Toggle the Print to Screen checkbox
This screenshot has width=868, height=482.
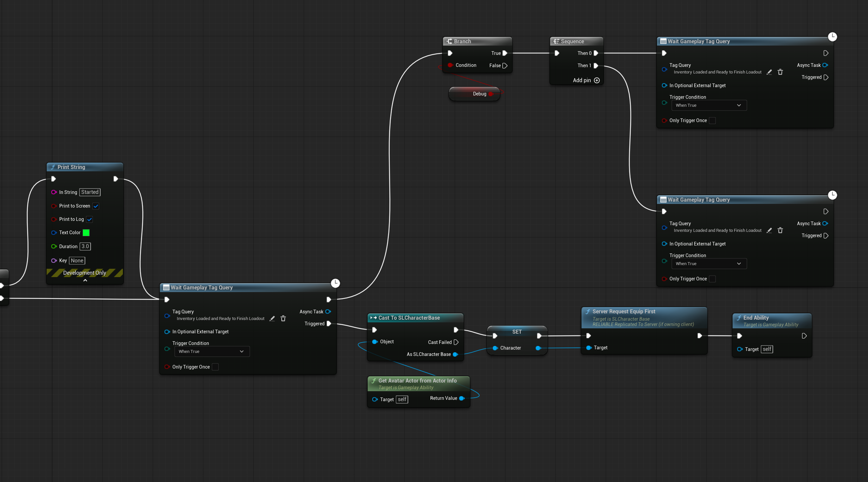(96, 206)
